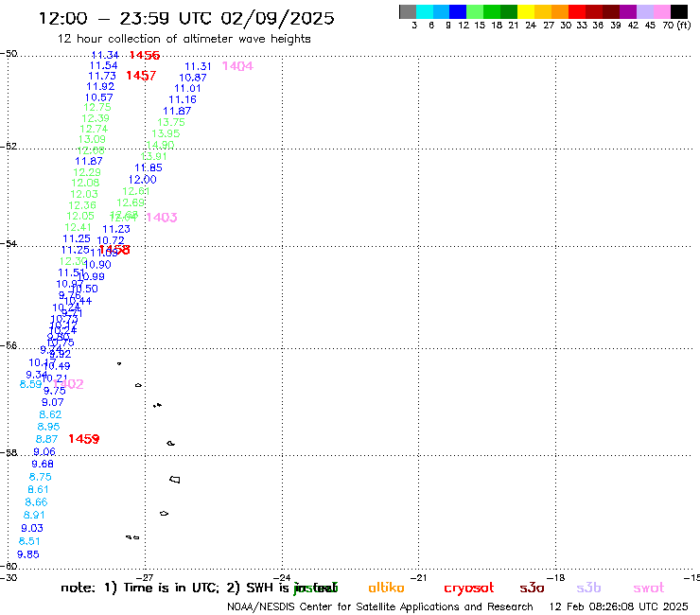Select the pink time label 1404
700x615 pixels.
[x=237, y=66]
